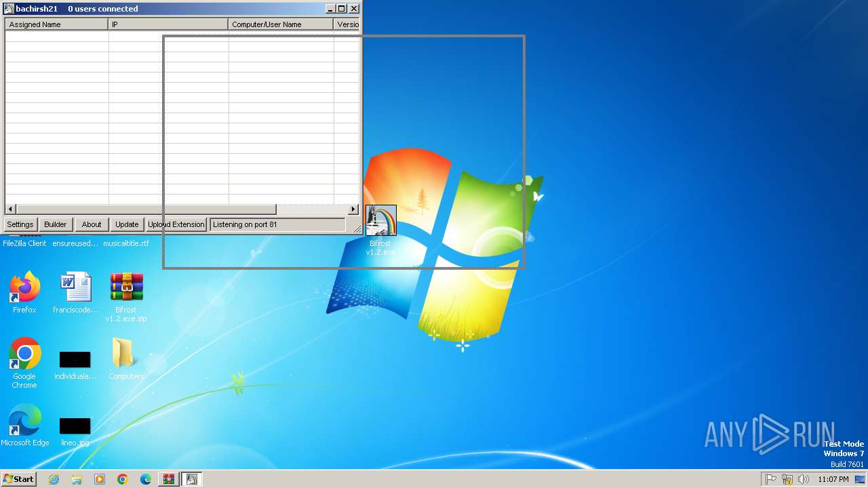The image size is (868, 488).
Task: Open the Google Chrome desktop shortcut
Action: 24,363
